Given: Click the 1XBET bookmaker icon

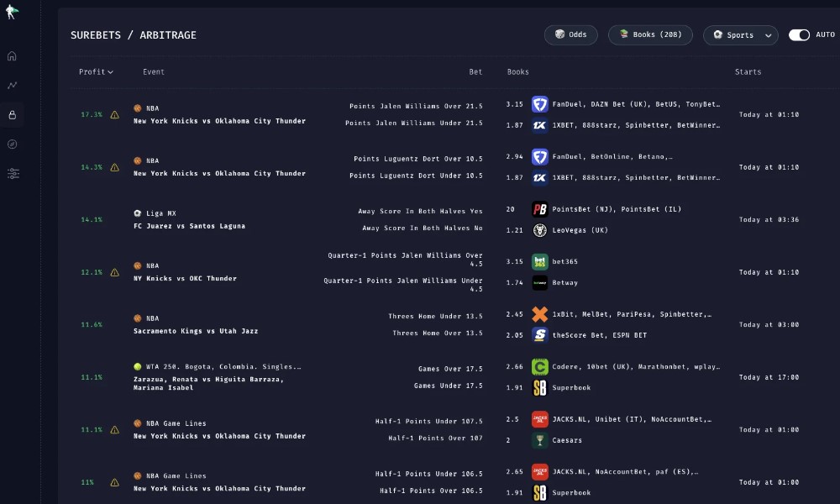Looking at the screenshot, I should point(539,125).
